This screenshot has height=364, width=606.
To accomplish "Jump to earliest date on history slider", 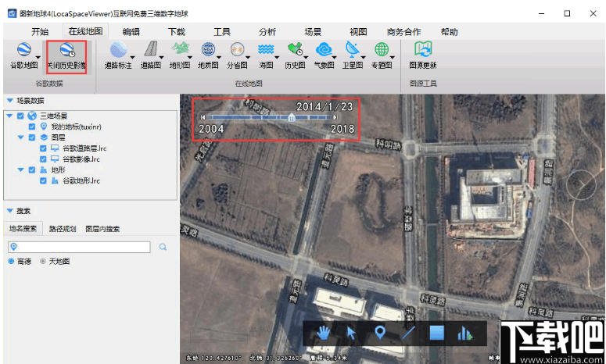I will tap(203, 117).
